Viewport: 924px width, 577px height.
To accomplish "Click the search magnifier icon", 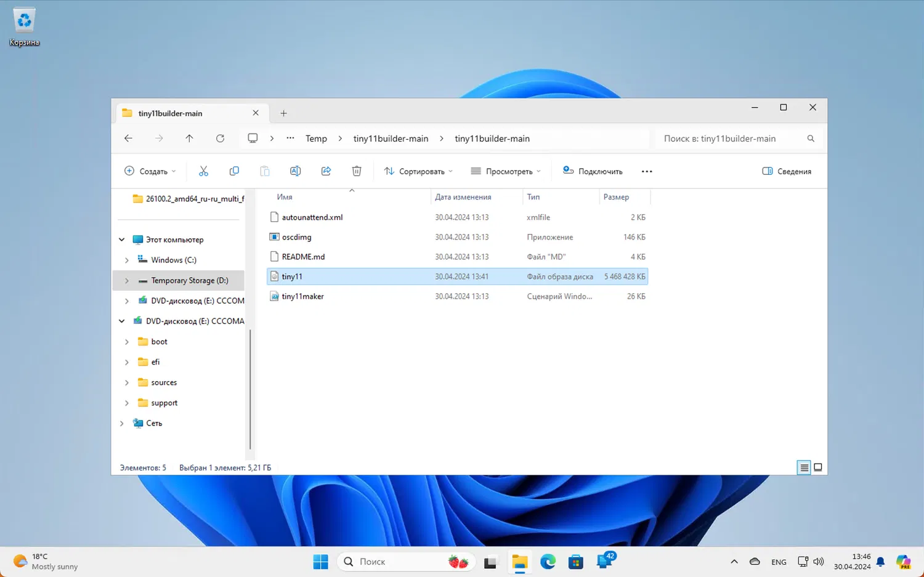I will point(811,139).
